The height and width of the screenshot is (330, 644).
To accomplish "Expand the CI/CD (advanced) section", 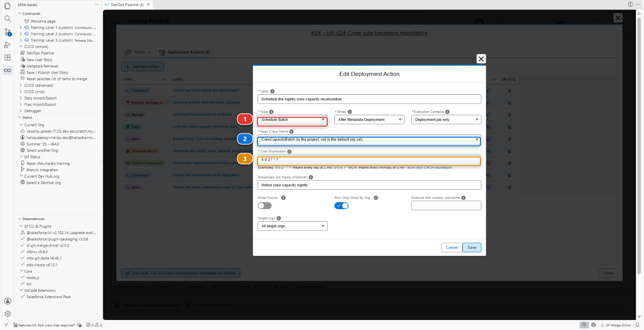I will 39,85.
